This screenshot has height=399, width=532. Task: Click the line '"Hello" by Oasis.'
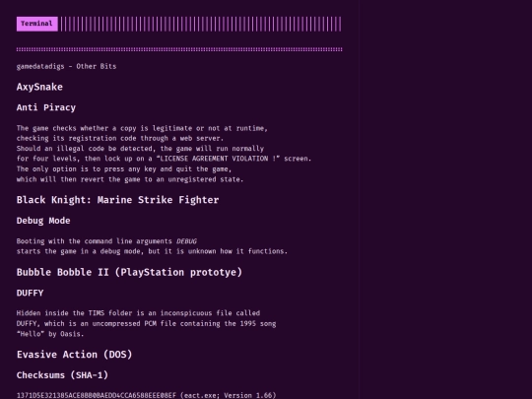50,334
